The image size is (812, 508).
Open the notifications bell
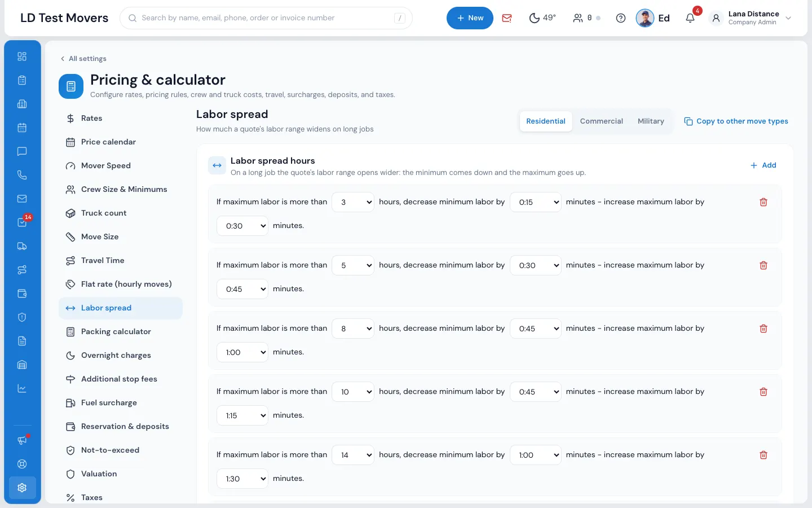690,18
